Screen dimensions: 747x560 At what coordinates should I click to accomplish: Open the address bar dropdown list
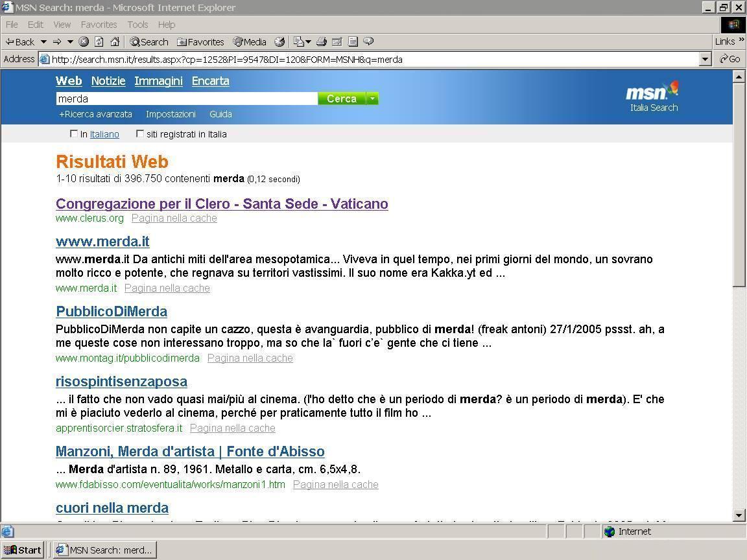(705, 59)
